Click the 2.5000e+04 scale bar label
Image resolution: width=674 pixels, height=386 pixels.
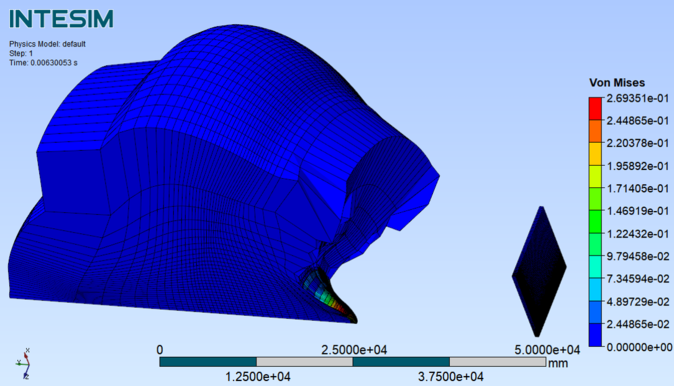pyautogui.click(x=354, y=350)
